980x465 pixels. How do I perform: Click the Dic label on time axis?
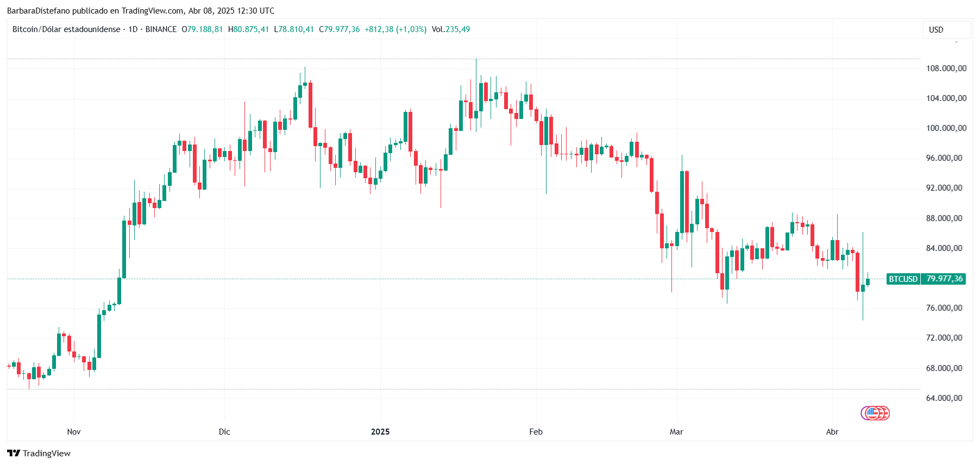point(224,432)
